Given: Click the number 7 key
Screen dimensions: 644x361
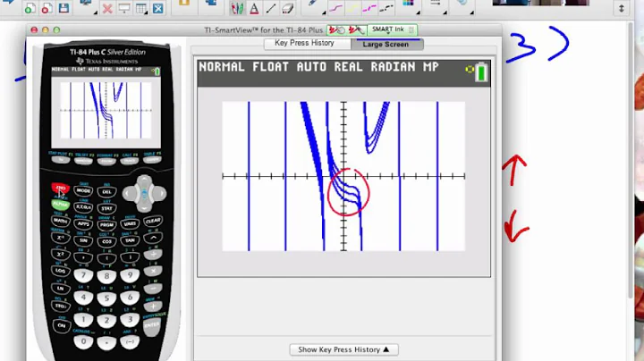Looking at the screenshot, I should coord(83,275).
